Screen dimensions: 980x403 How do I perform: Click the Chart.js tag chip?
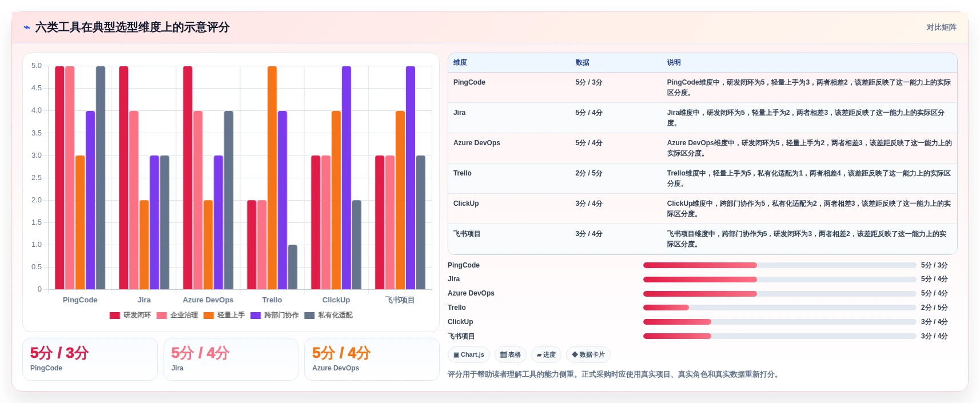pyautogui.click(x=469, y=355)
